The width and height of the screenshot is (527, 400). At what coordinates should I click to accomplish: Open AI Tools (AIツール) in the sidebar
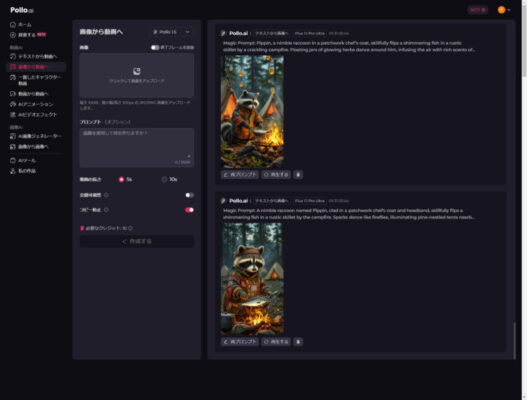click(x=23, y=160)
